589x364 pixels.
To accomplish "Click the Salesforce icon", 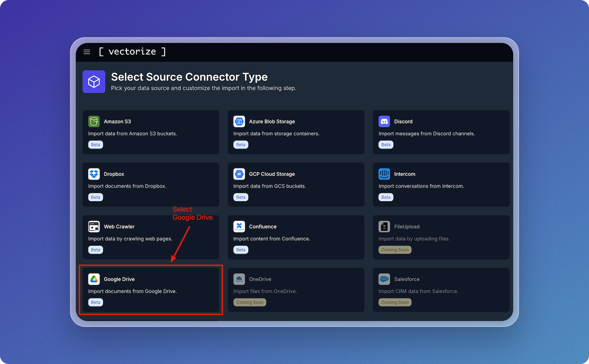I will pyautogui.click(x=384, y=279).
